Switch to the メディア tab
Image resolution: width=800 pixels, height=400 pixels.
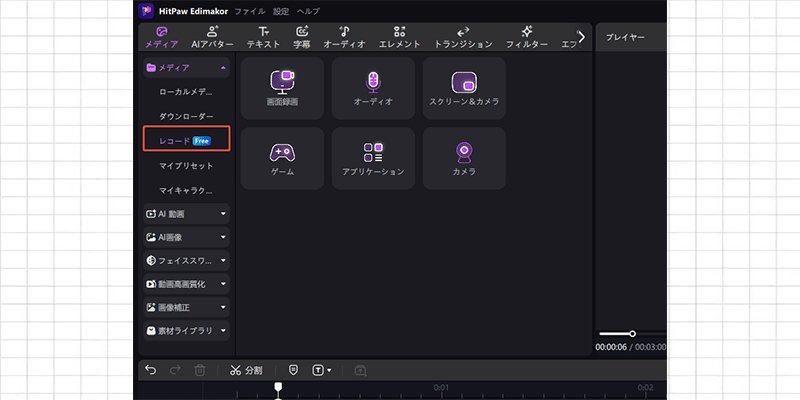(162, 38)
